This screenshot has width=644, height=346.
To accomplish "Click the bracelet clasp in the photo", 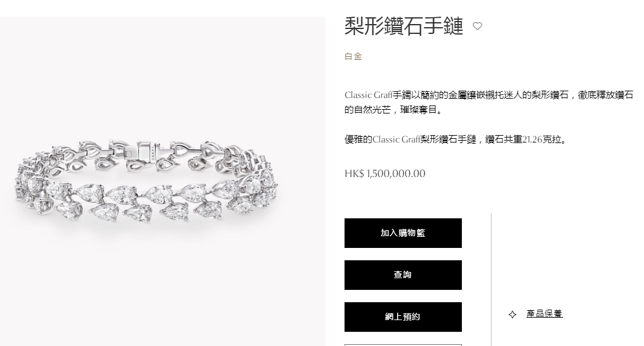I will [x=144, y=150].
